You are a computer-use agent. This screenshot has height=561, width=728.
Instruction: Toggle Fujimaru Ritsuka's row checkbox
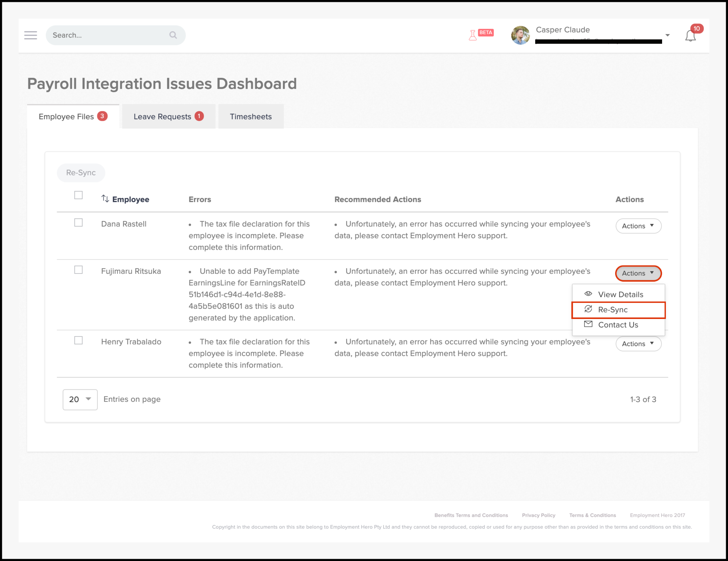click(78, 270)
